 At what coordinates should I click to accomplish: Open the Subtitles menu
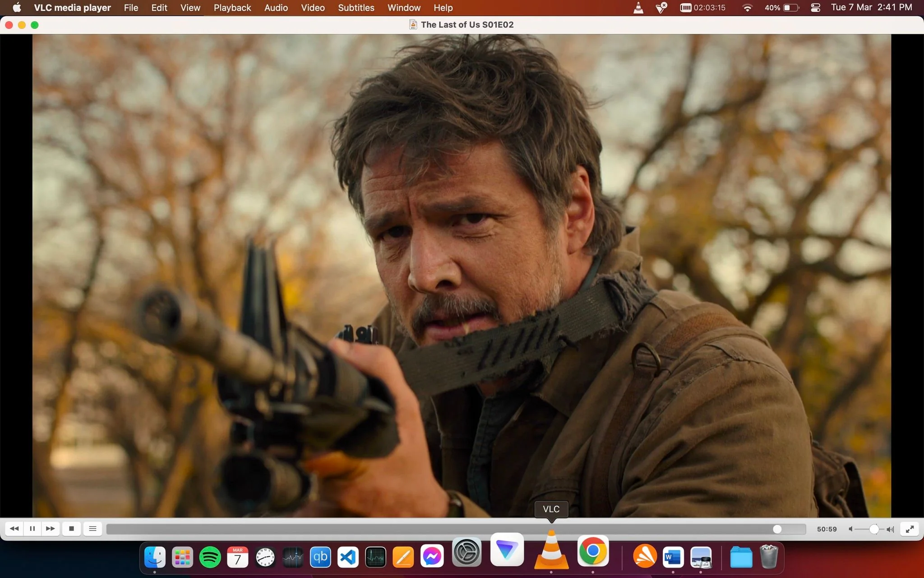pos(356,8)
